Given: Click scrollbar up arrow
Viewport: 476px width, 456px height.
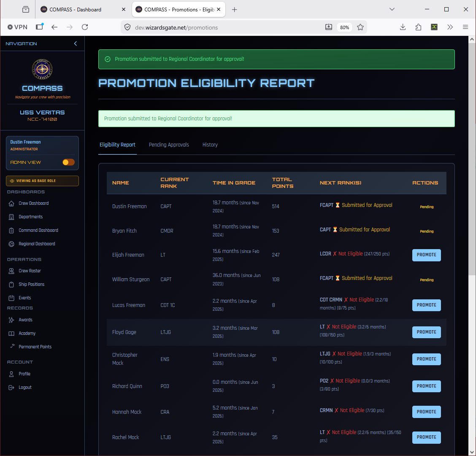Looking at the screenshot, I should (472, 39).
